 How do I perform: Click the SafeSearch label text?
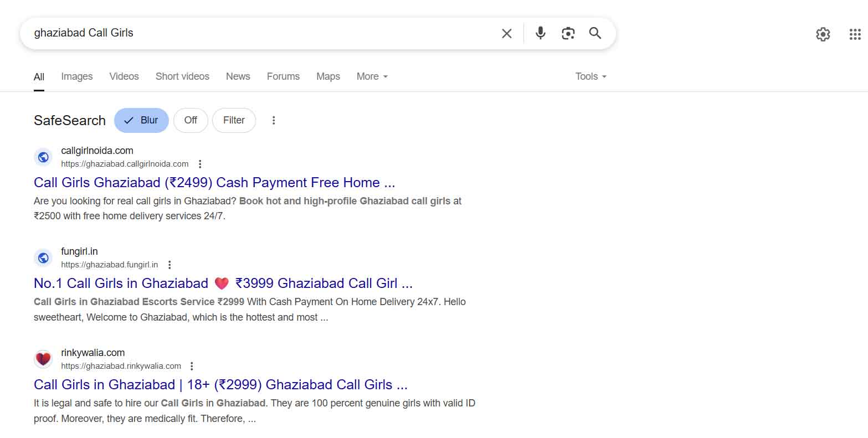70,121
